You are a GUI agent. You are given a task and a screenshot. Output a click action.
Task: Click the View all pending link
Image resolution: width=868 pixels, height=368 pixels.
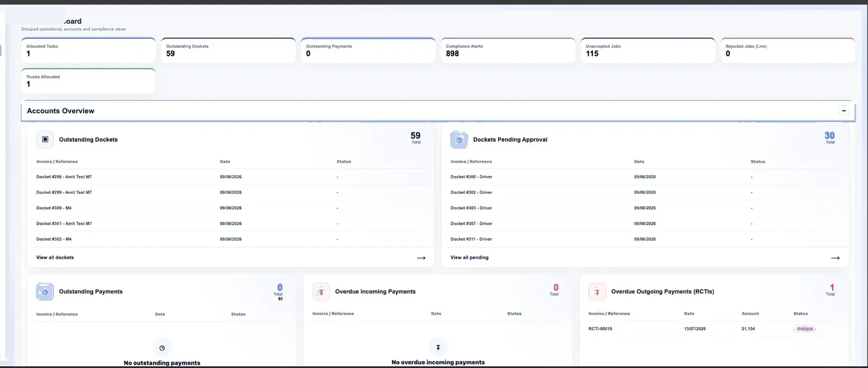[469, 257]
